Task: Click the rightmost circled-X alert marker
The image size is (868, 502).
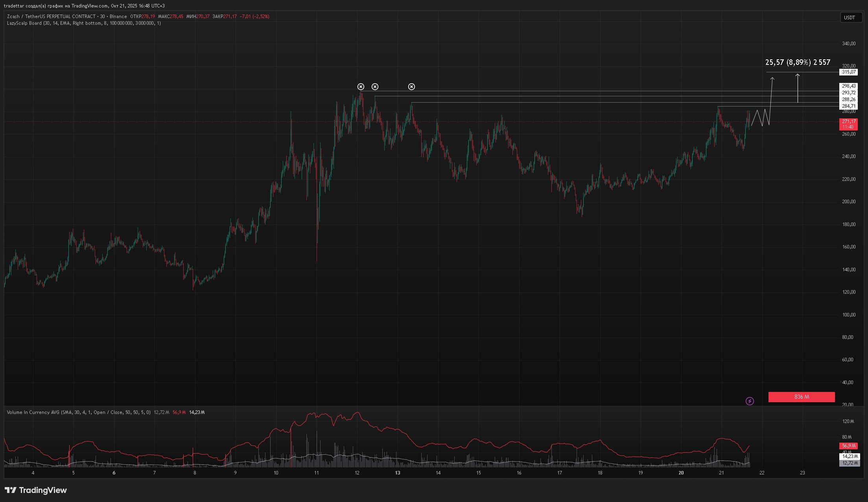Action: (x=411, y=86)
